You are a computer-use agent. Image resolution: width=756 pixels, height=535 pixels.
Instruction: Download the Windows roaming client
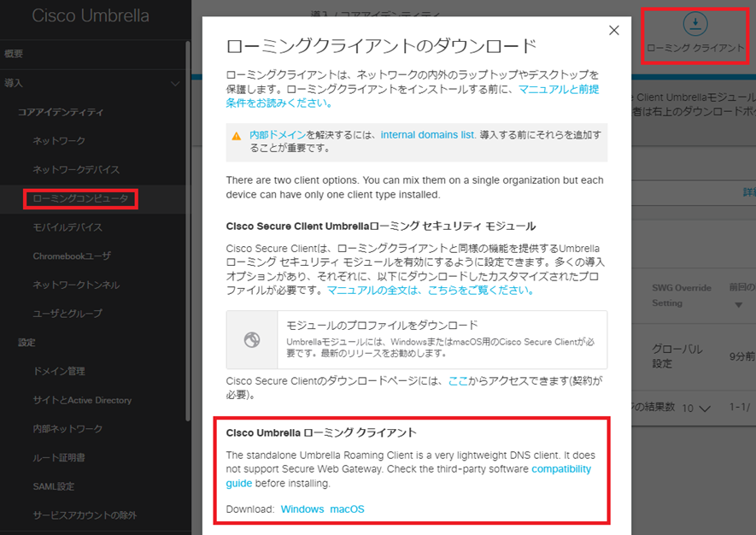pyautogui.click(x=302, y=509)
